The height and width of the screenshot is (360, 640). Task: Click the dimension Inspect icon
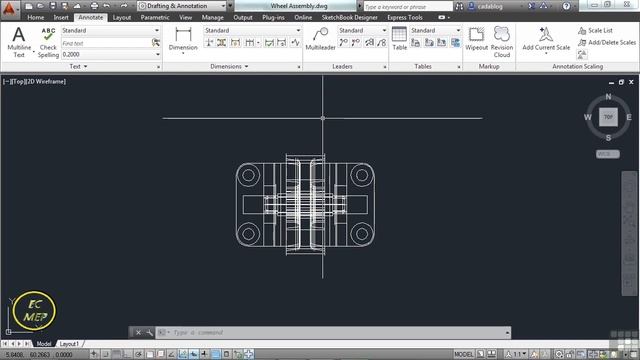click(269, 42)
